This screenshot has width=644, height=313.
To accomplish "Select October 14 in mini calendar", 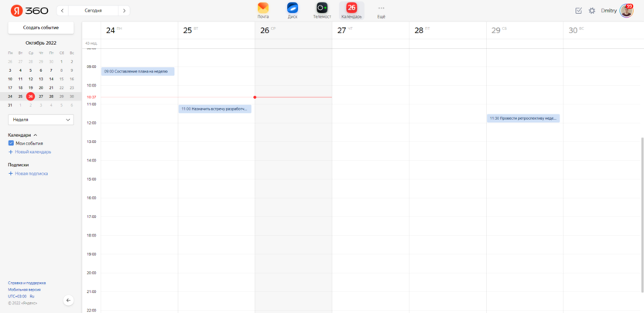I will [x=51, y=79].
